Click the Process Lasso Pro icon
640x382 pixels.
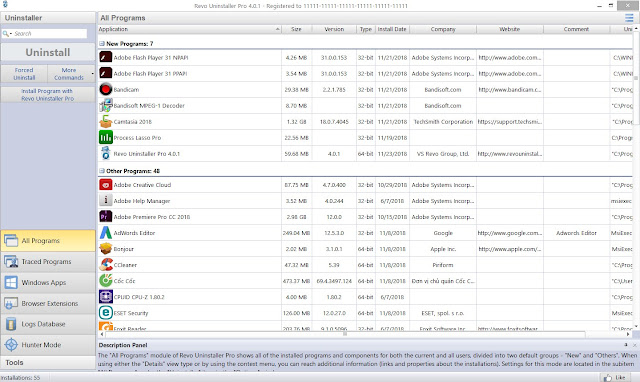click(106, 138)
